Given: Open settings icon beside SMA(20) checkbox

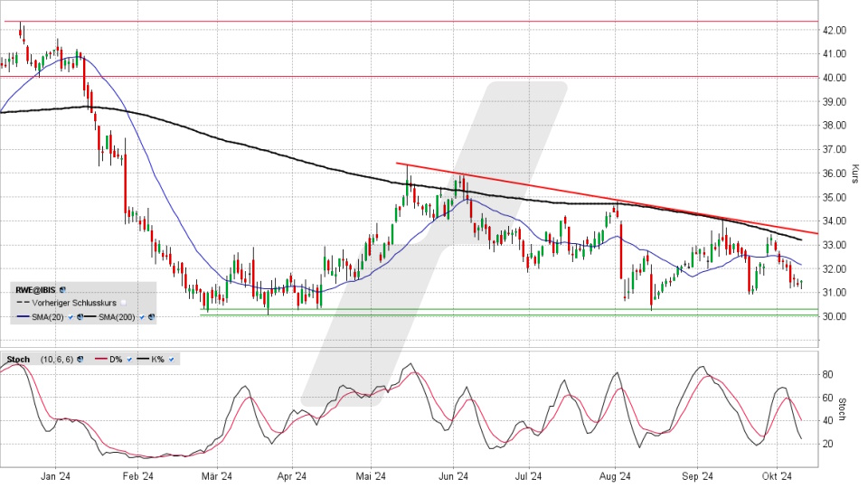Looking at the screenshot, I should tap(80, 317).
